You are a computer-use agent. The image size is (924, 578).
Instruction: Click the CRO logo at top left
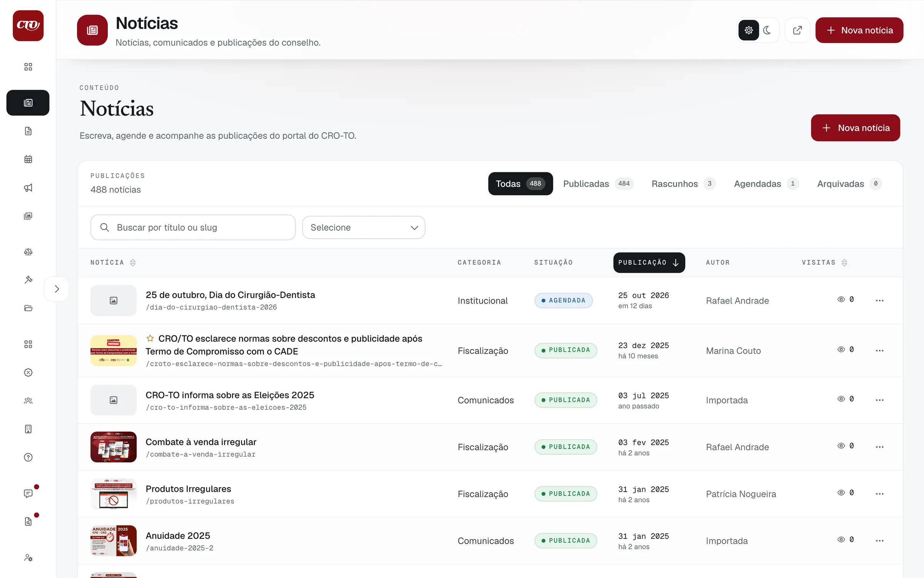[28, 25]
